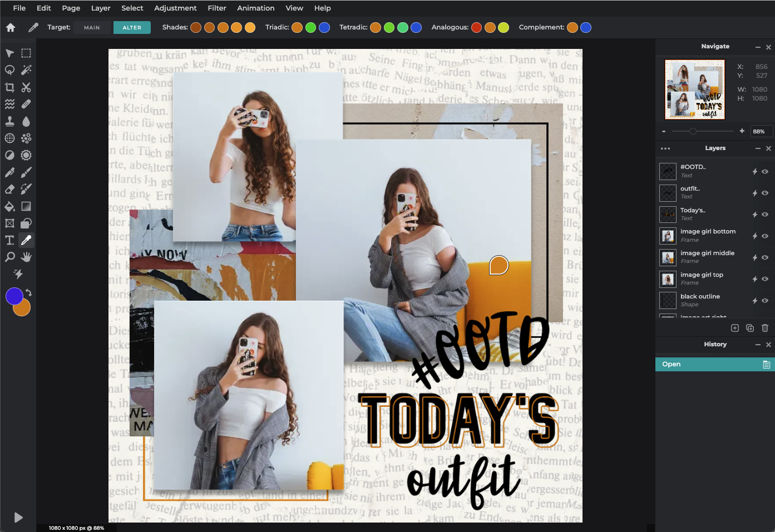Hide the #OOTD text layer
This screenshot has height=532, width=775.
pyautogui.click(x=765, y=171)
